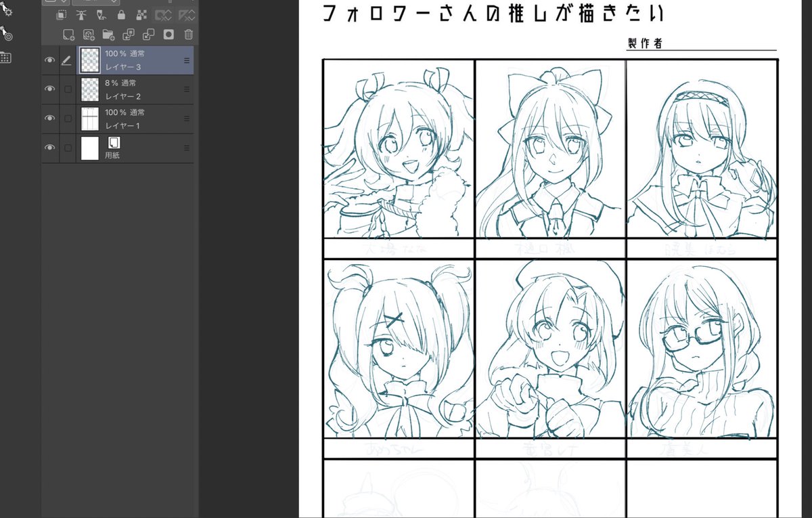Hide レイヤー 3 with eye icon
Image resolution: width=812 pixels, height=518 pixels.
pyautogui.click(x=49, y=60)
